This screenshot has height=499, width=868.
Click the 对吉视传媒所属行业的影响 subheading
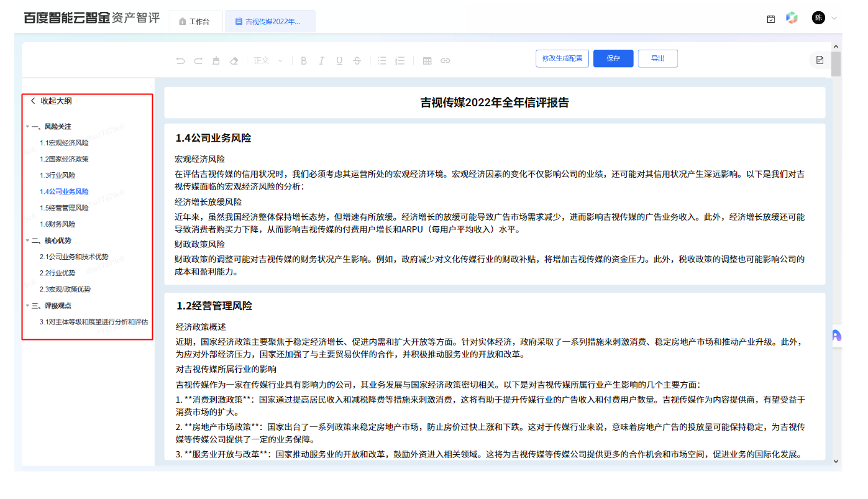(x=226, y=369)
